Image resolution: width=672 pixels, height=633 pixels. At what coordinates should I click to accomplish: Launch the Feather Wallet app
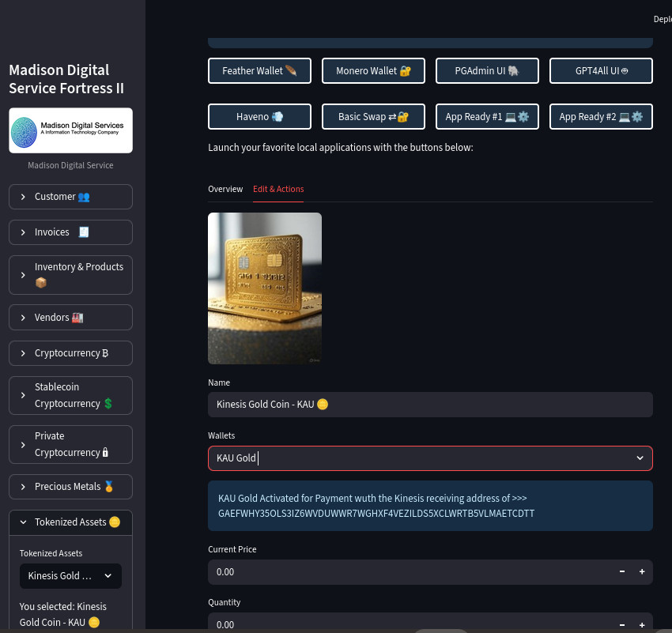pos(259,70)
